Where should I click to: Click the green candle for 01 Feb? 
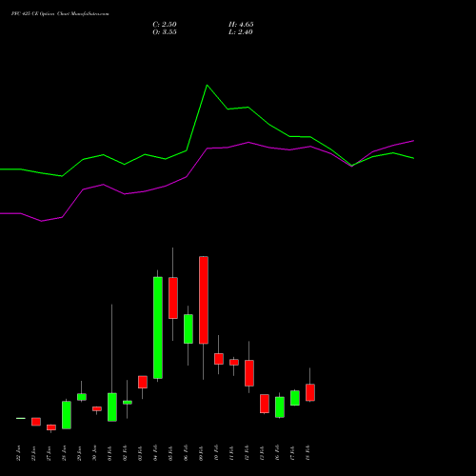pyautogui.click(x=112, y=407)
